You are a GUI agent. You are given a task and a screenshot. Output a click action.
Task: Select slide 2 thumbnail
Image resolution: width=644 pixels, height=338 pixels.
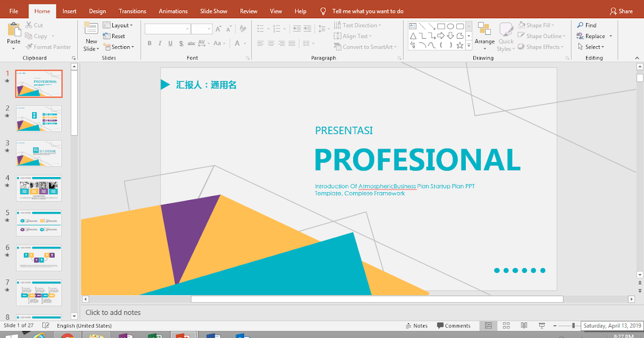pyautogui.click(x=39, y=119)
